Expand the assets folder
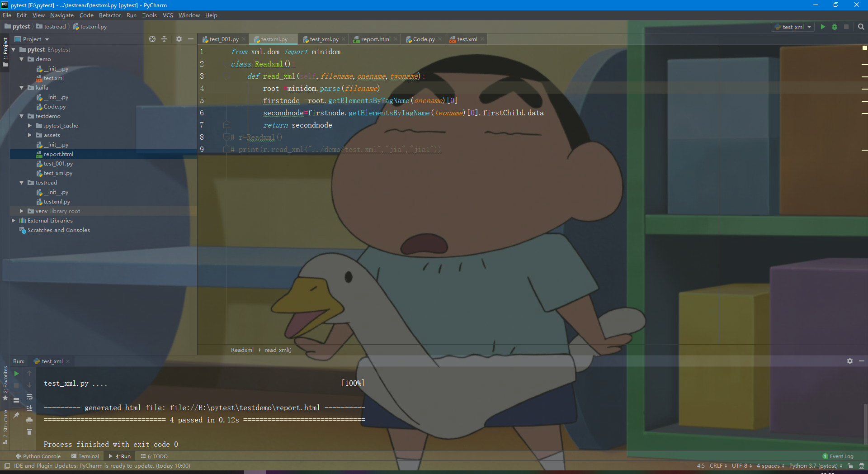The image size is (868, 474). 29,135
